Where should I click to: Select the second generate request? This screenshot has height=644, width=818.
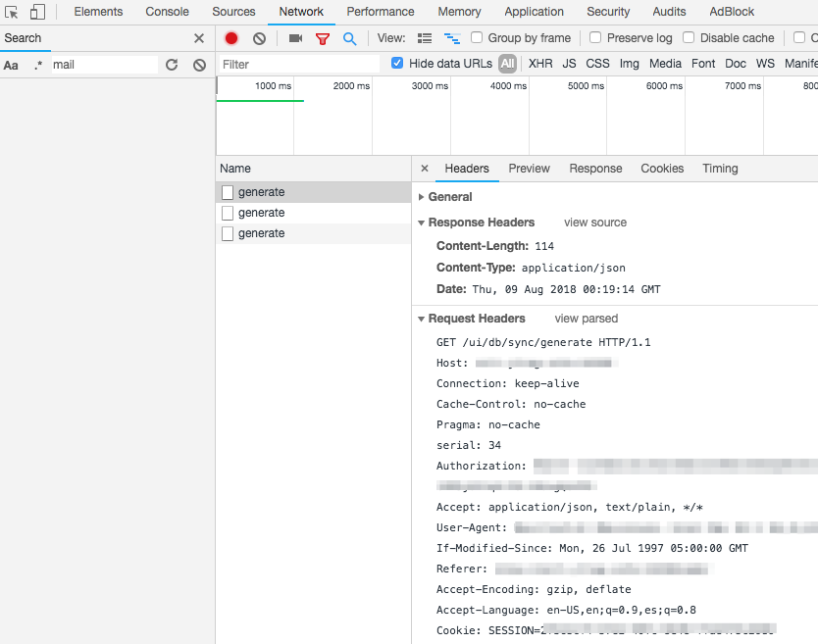[313, 213]
